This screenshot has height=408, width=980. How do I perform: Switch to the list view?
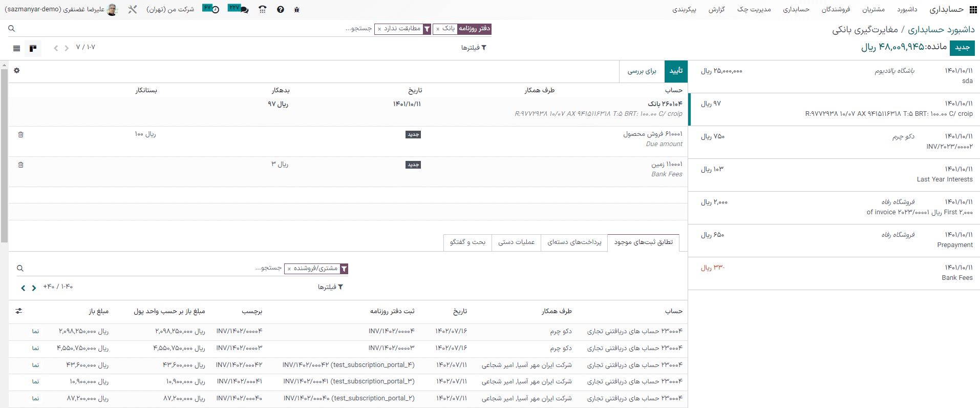16,48
